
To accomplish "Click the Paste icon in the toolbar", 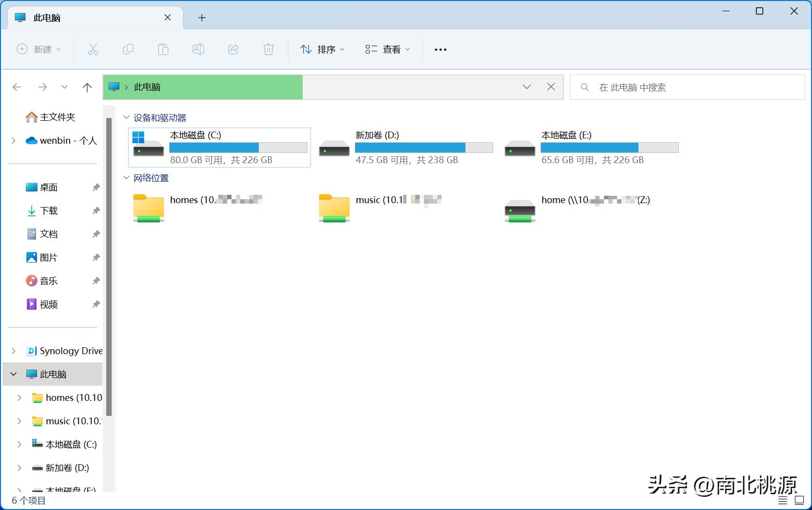I will 163,49.
